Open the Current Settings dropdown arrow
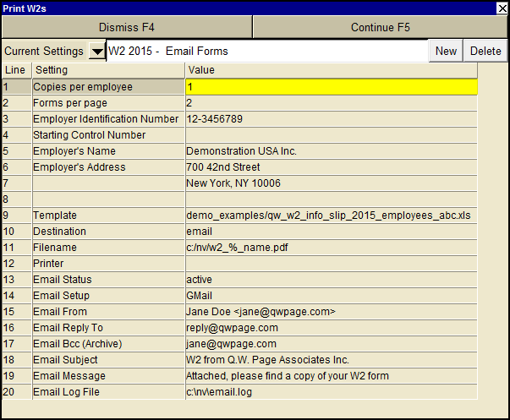 tap(97, 52)
